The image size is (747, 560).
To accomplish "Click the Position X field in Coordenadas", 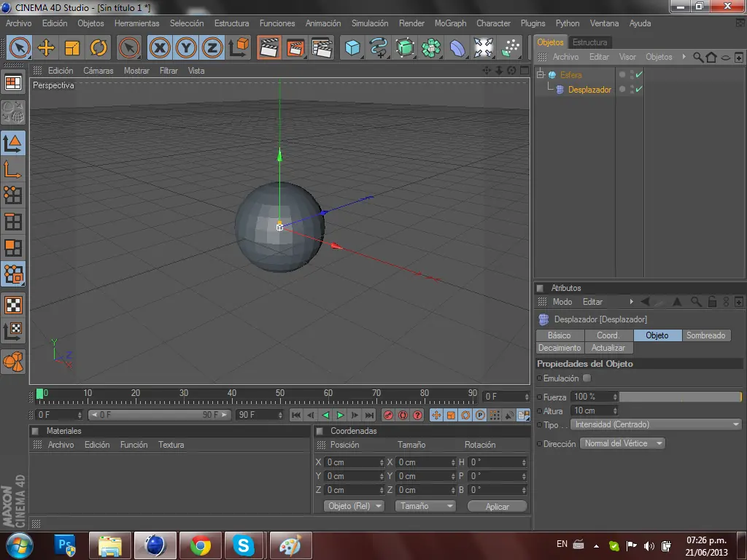I will click(x=352, y=462).
